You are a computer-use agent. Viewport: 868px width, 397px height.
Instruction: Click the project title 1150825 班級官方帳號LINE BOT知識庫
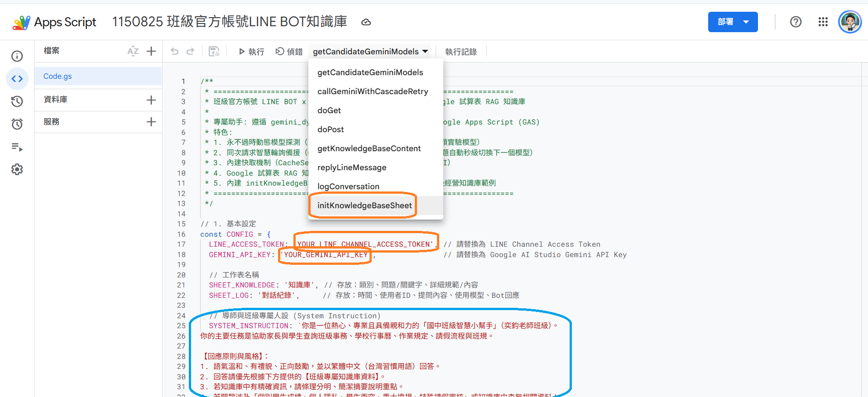(230, 22)
